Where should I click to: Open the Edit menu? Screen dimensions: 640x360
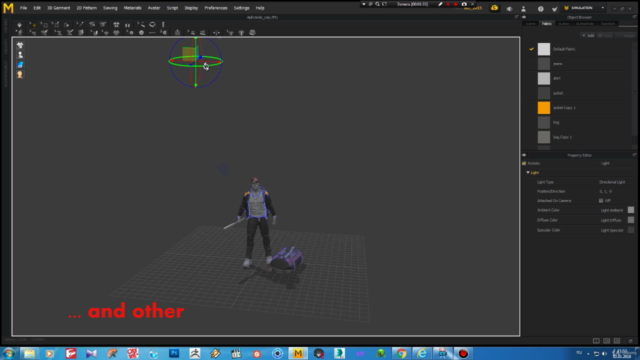[x=37, y=8]
